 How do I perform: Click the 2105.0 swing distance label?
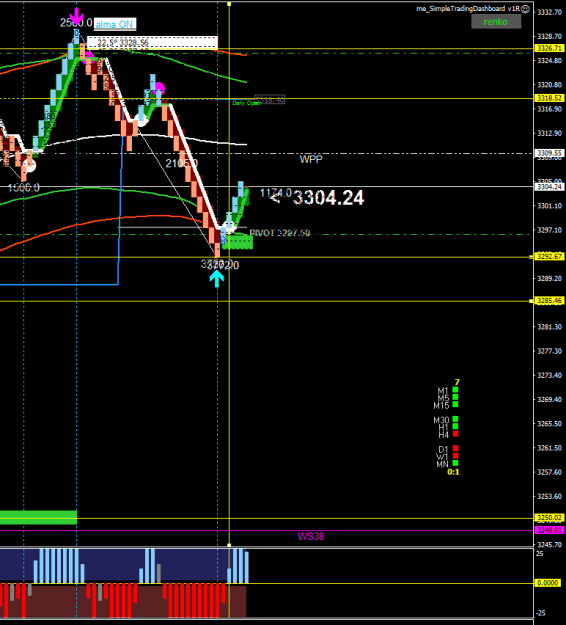pyautogui.click(x=182, y=163)
